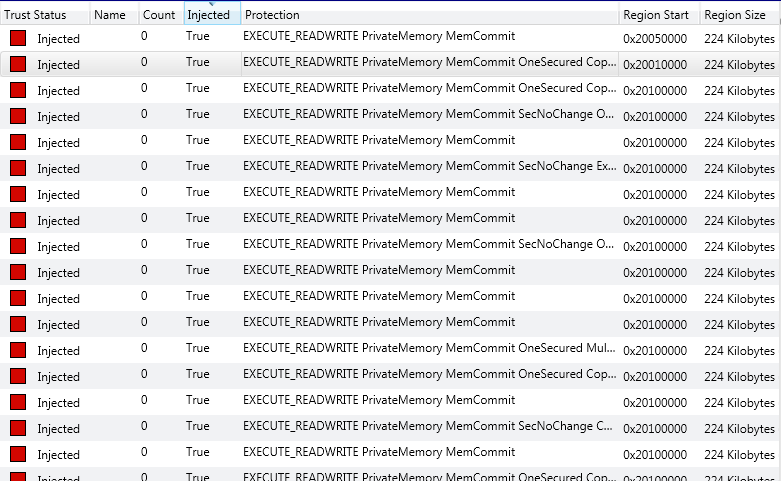Sort by the Trust Status column header
781x481 pixels.
click(x=45, y=15)
